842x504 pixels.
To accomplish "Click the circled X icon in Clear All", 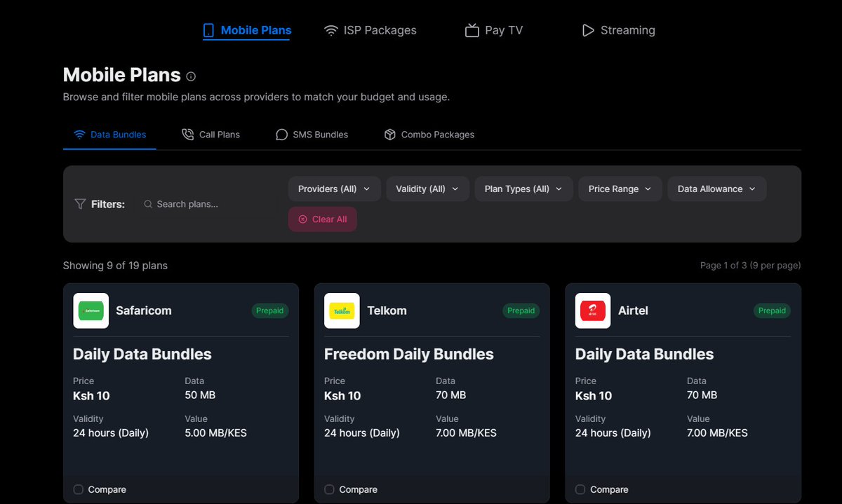I will pyautogui.click(x=303, y=219).
